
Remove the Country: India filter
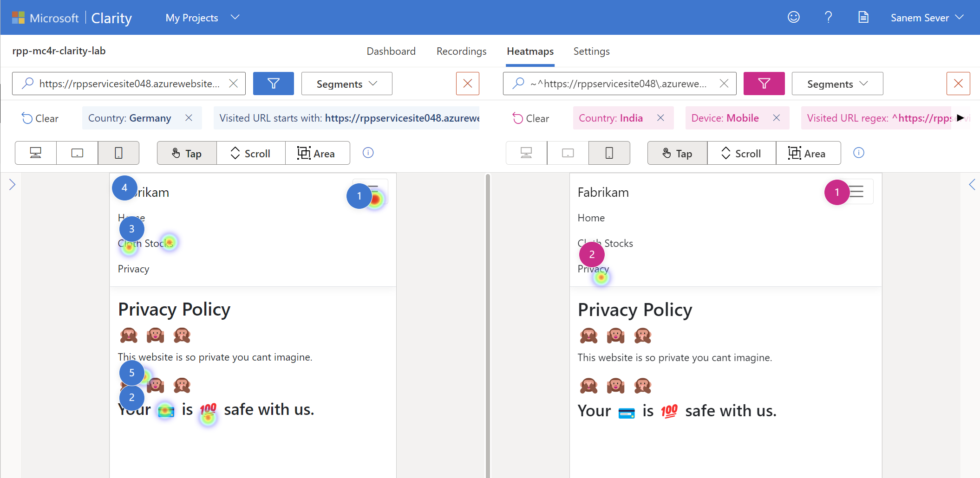tap(661, 118)
